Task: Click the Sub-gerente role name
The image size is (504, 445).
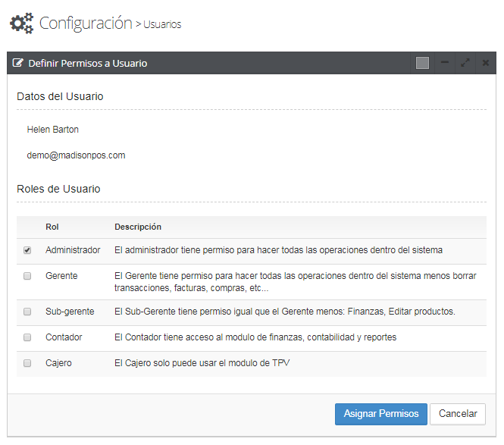Action: pos(70,312)
